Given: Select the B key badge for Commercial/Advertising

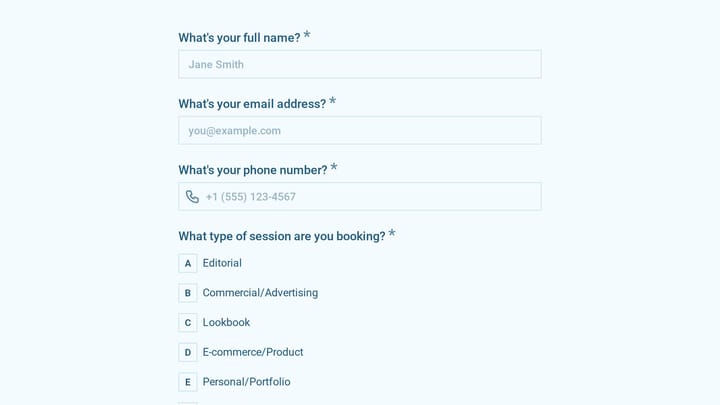Looking at the screenshot, I should tap(188, 293).
